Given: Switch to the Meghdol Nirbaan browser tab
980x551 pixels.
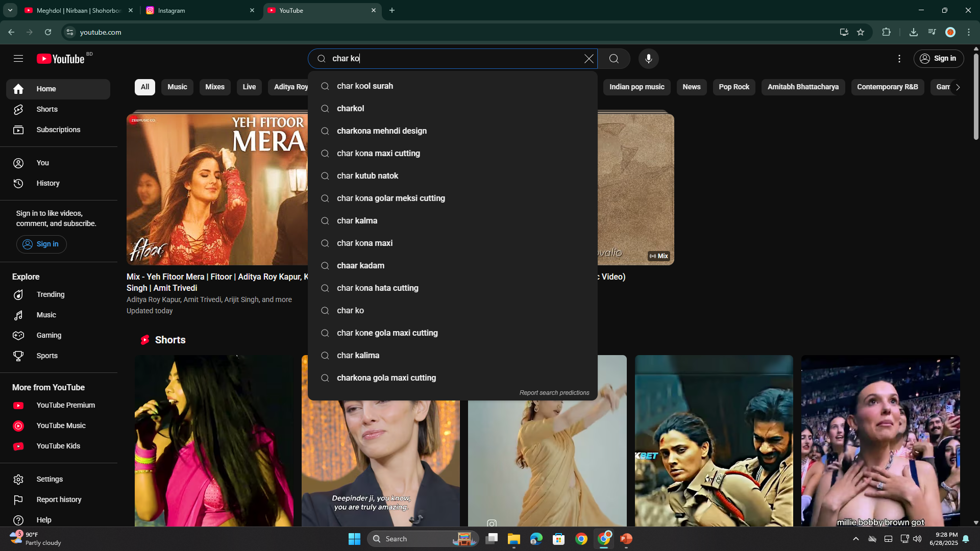Looking at the screenshot, I should pyautogui.click(x=79, y=10).
